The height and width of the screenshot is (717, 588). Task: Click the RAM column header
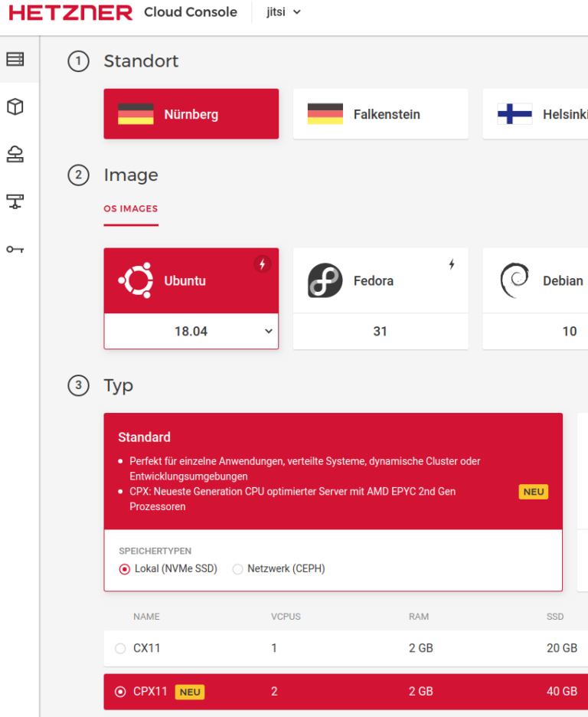[419, 617]
